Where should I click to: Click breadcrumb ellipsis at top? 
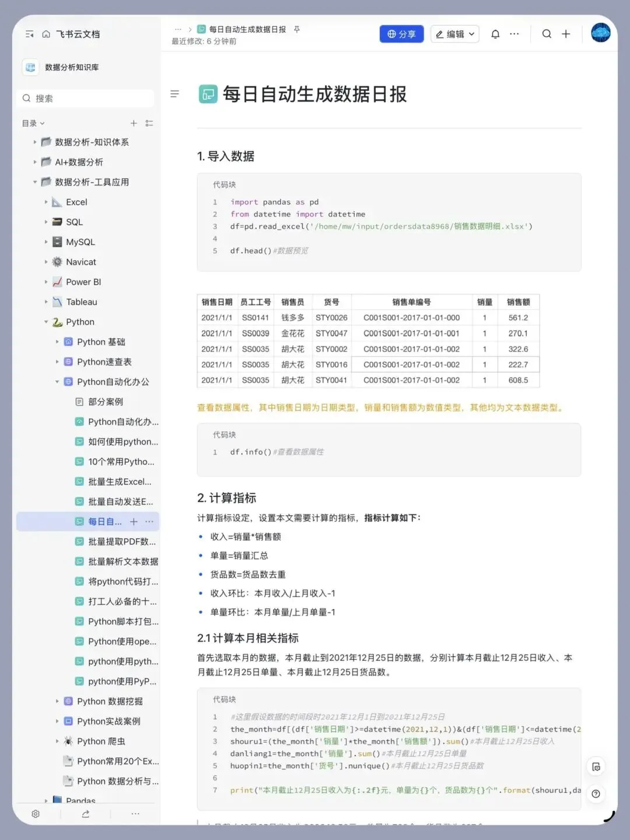click(178, 29)
